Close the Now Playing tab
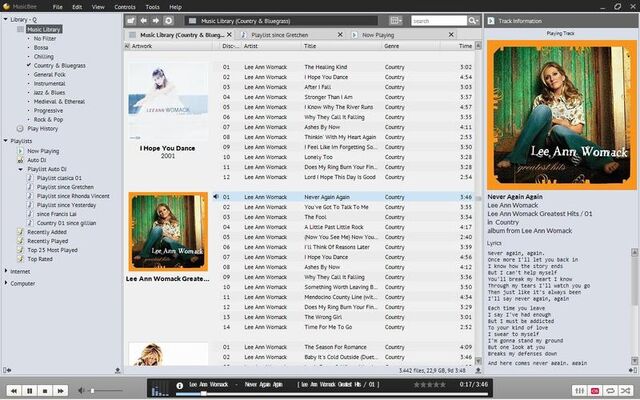The height and width of the screenshot is (400, 640). click(x=451, y=35)
